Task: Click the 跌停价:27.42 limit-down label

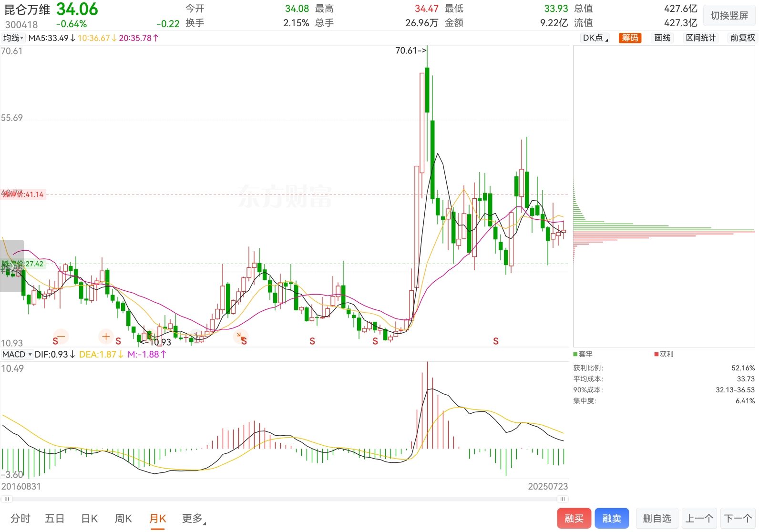Action: [23, 264]
